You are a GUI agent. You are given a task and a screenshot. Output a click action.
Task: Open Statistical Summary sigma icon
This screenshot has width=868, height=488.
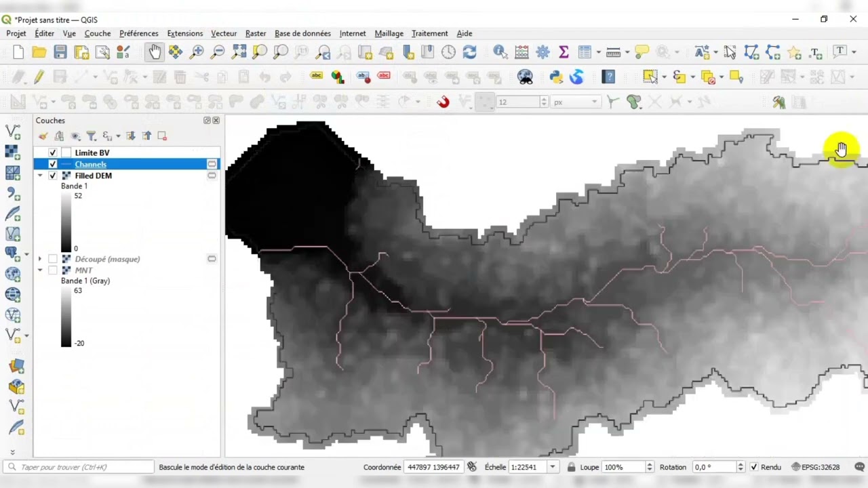[x=564, y=52]
